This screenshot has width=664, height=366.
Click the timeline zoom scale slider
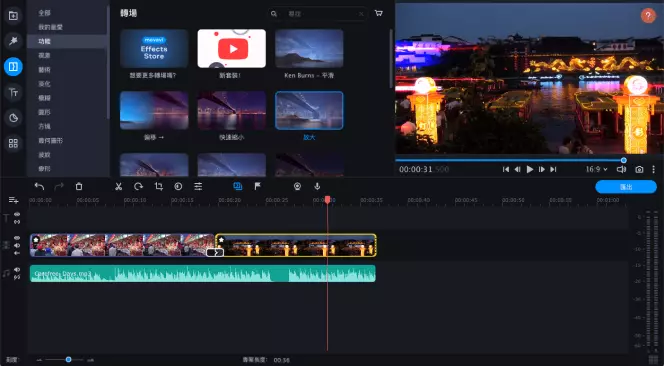click(68, 360)
